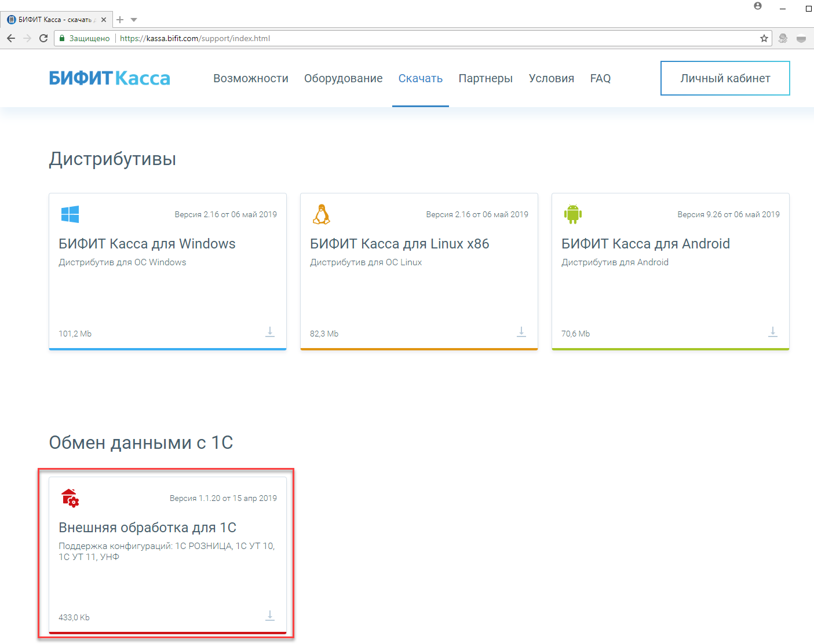
Task: Open the Оборудование menu item
Action: tap(344, 78)
